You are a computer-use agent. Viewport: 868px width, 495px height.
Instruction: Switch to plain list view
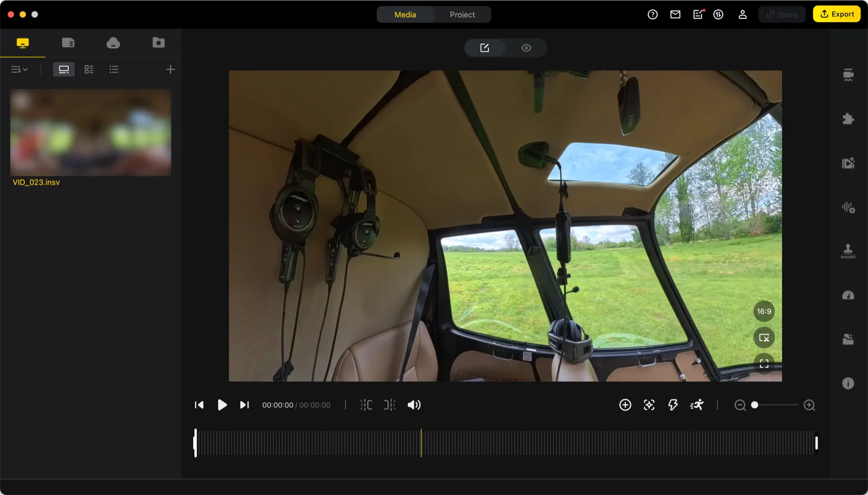point(113,69)
